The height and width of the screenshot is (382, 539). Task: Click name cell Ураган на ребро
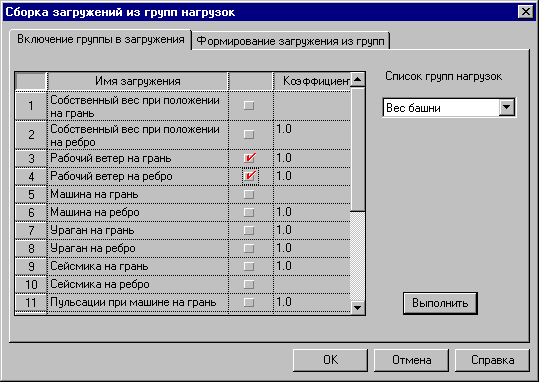138,248
